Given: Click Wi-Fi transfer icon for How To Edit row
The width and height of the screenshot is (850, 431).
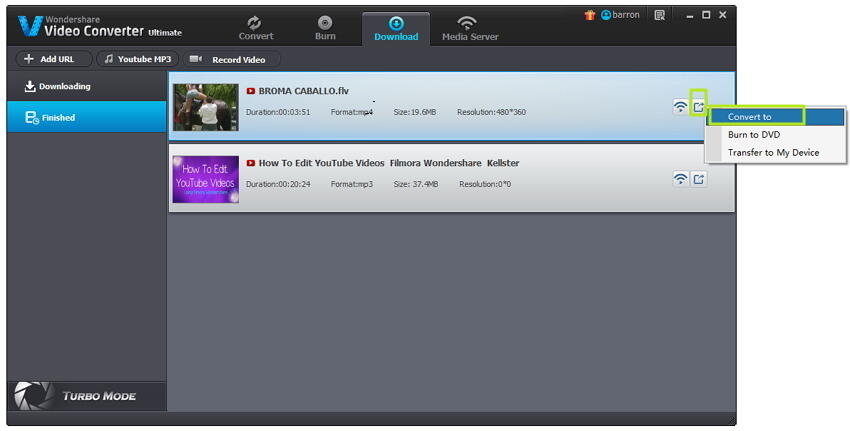Looking at the screenshot, I should (x=680, y=179).
